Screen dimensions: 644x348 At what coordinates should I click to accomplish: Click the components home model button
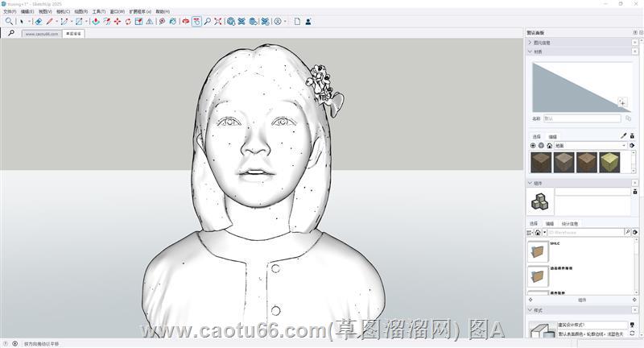click(537, 233)
